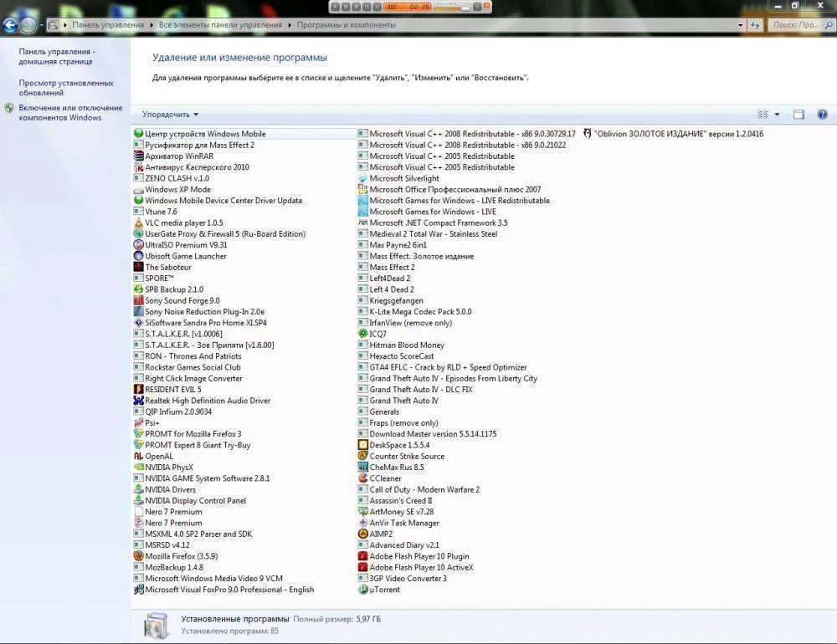The width and height of the screenshot is (837, 644).
Task: Click the Kaspersky Antivirus 2010 icon
Action: tap(138, 167)
